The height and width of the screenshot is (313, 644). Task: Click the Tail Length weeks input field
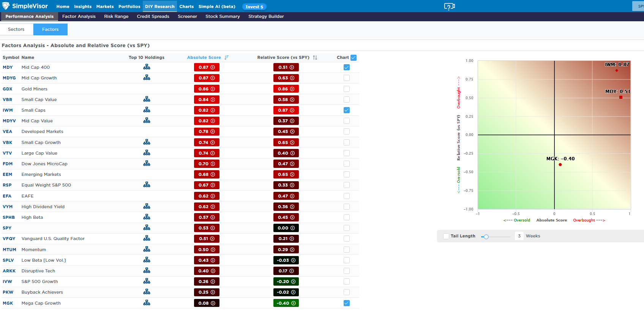[x=519, y=236]
